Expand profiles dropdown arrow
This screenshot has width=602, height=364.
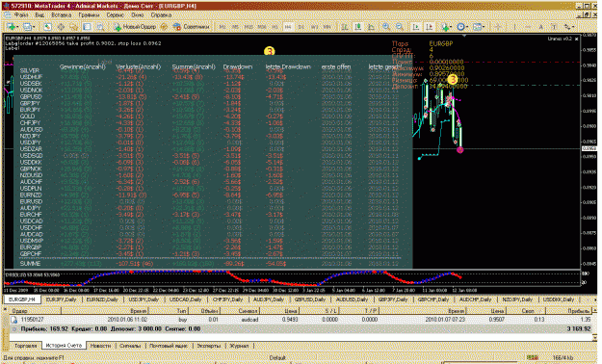[34, 27]
